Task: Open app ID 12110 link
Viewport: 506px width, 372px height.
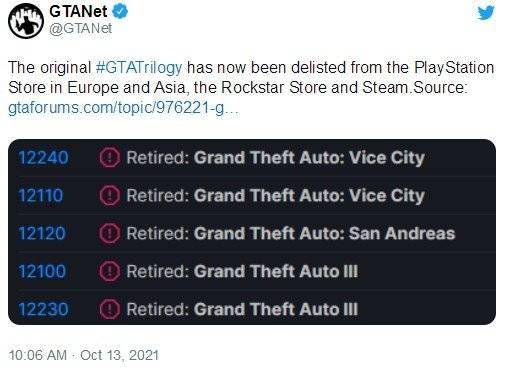Action: click(x=41, y=195)
